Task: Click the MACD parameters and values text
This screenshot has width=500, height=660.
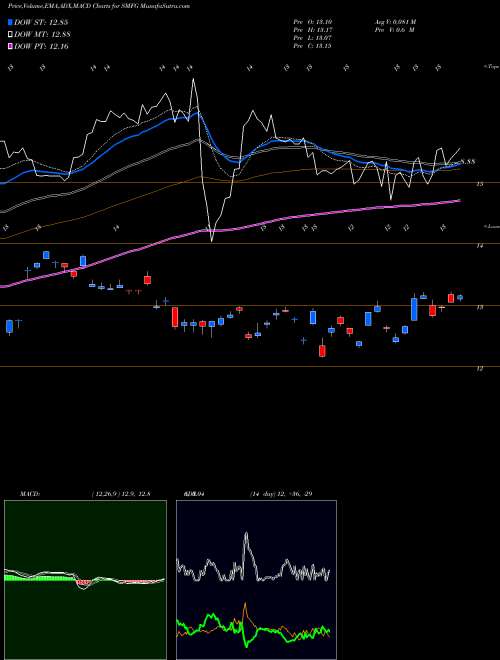Action: 119,494
